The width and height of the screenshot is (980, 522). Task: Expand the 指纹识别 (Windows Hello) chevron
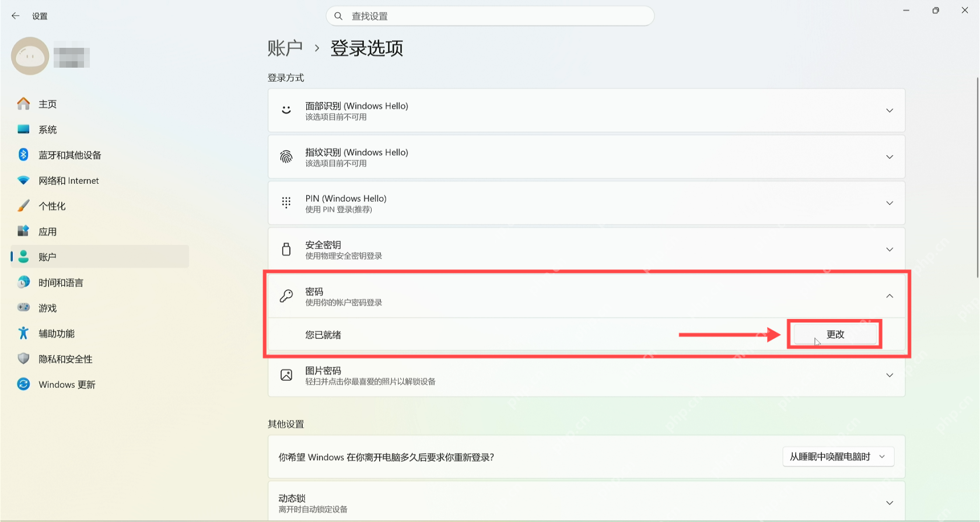[890, 157]
